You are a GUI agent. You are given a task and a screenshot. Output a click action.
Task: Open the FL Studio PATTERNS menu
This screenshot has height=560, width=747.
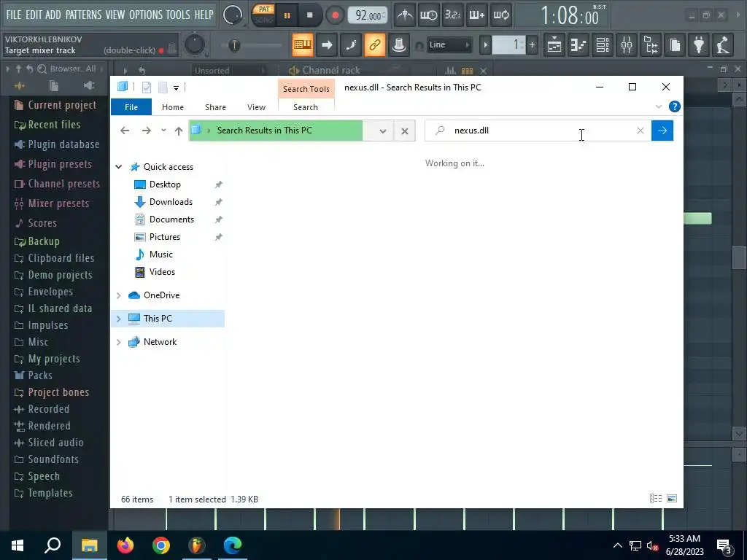coord(83,15)
